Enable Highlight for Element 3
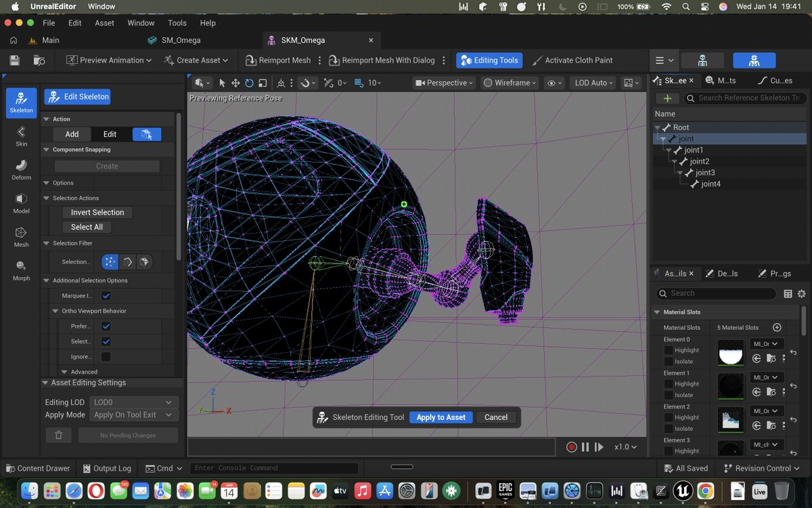812x508 pixels. point(669,450)
